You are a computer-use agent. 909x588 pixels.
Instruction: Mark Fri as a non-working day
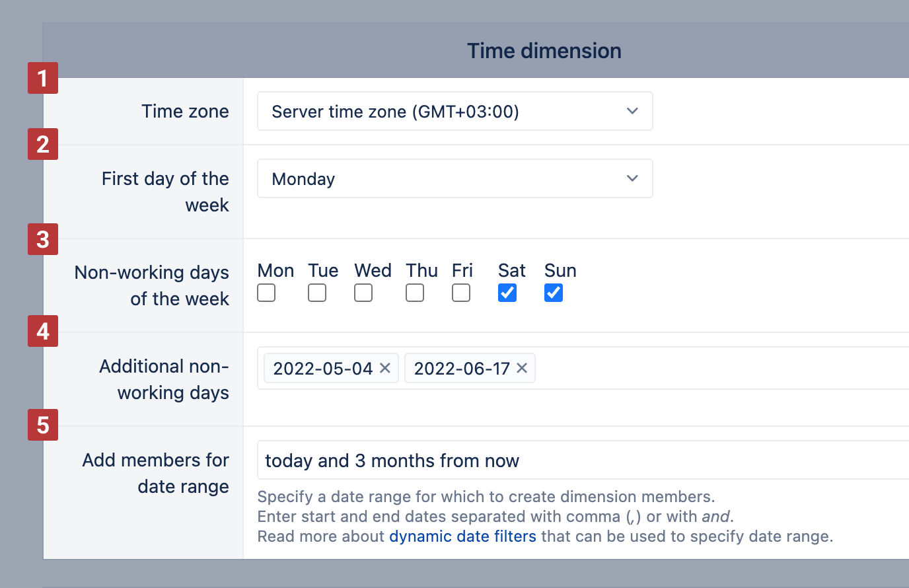pos(461,293)
